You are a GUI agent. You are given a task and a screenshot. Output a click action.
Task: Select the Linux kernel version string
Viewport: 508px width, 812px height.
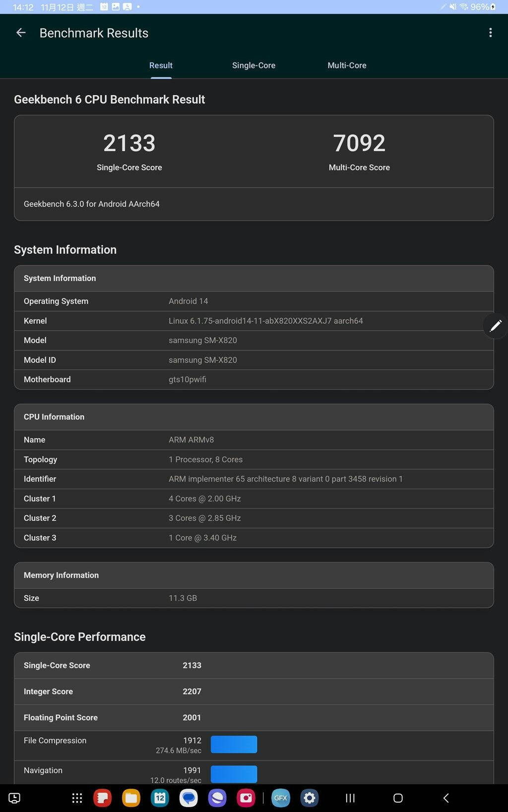coord(266,321)
